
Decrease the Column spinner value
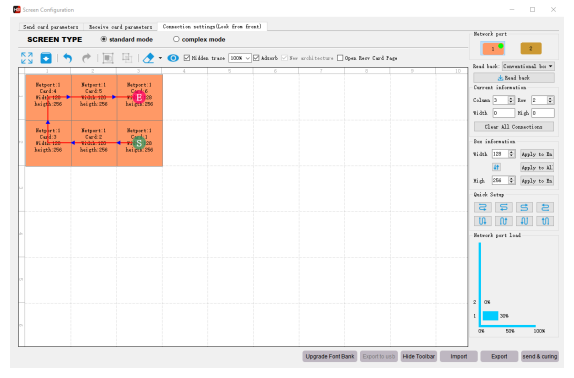(x=511, y=102)
